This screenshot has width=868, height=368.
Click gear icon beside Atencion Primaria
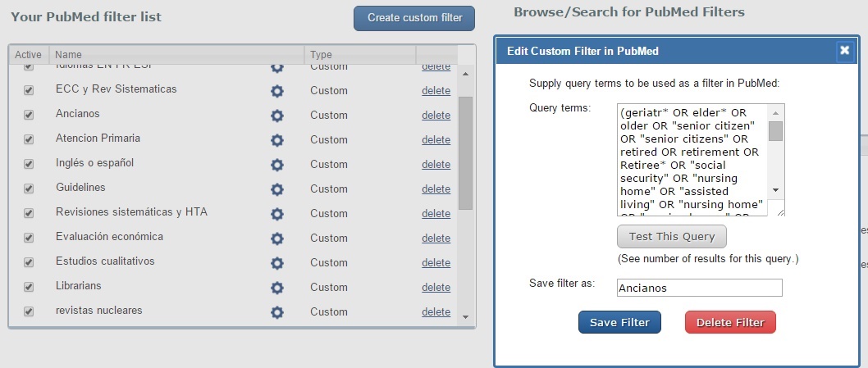click(276, 140)
